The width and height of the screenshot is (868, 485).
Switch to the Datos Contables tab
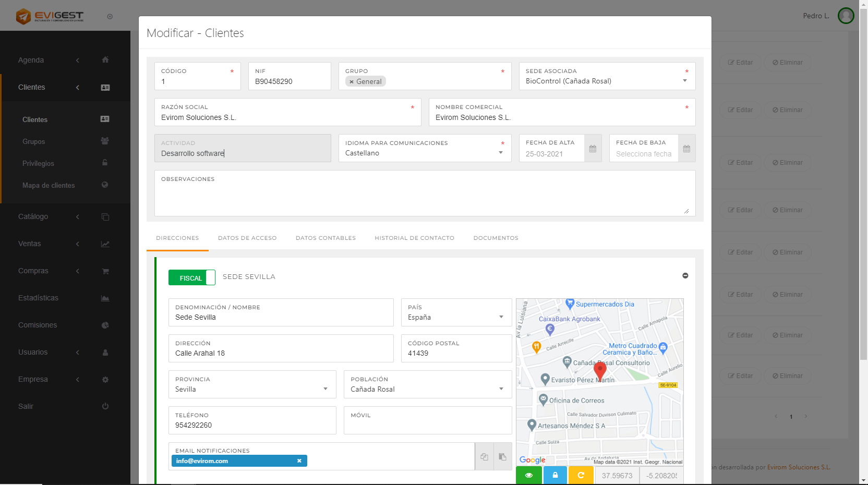click(325, 238)
